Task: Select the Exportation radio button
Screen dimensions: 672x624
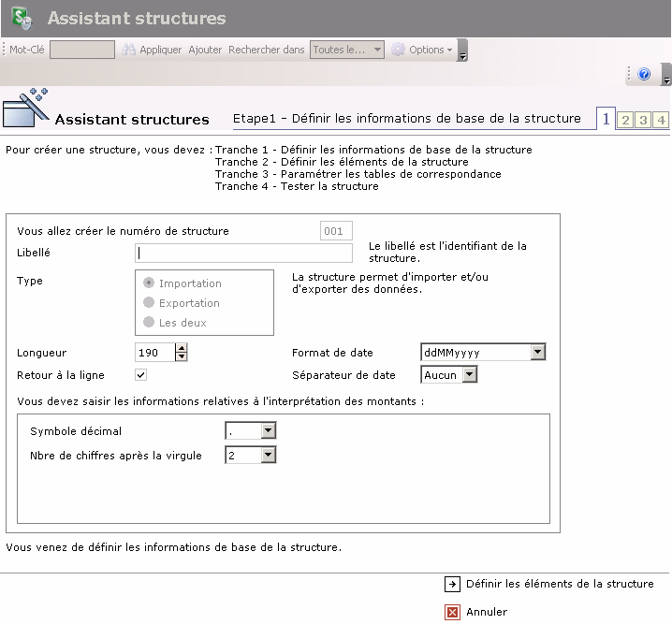Action: click(x=149, y=302)
